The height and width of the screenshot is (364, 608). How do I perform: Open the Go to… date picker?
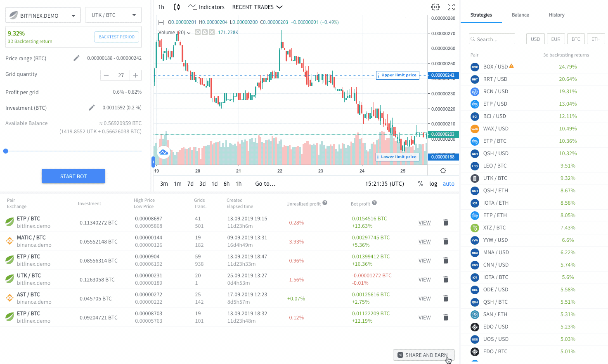click(x=265, y=184)
